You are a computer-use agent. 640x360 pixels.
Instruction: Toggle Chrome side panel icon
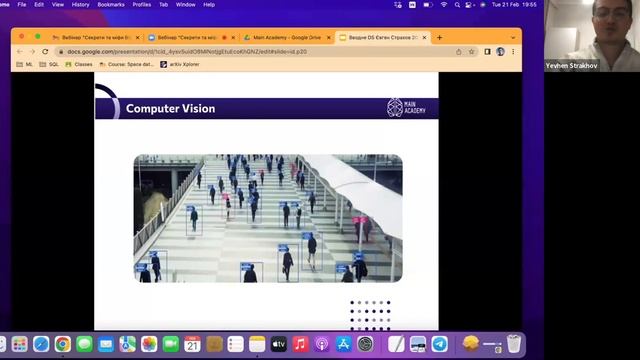[x=487, y=52]
